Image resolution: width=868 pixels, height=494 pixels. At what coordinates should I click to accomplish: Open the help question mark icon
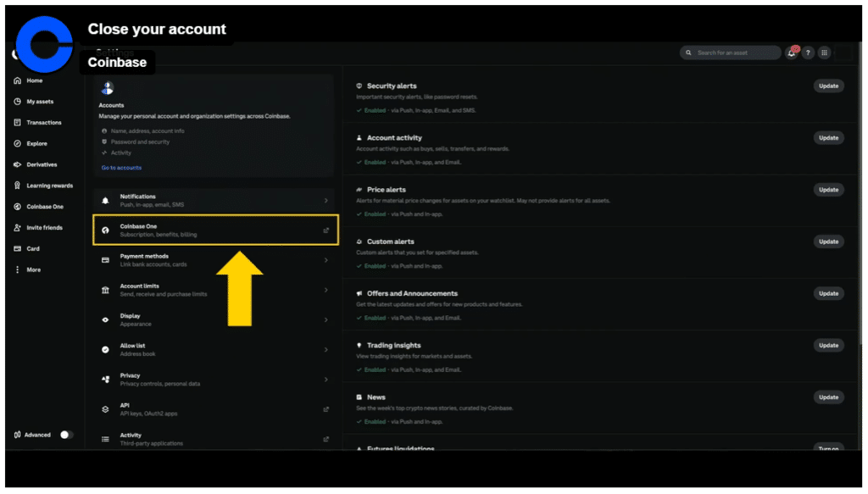[x=808, y=53]
